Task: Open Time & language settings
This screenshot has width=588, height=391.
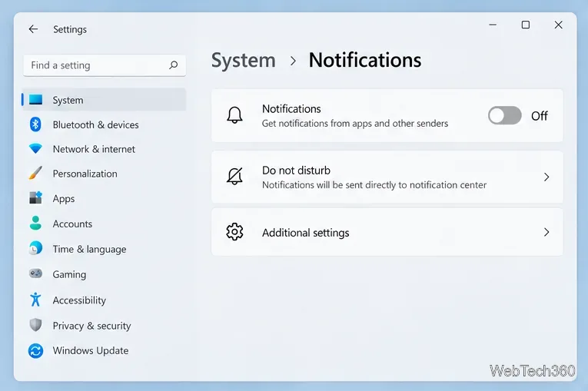Action: pos(104,249)
